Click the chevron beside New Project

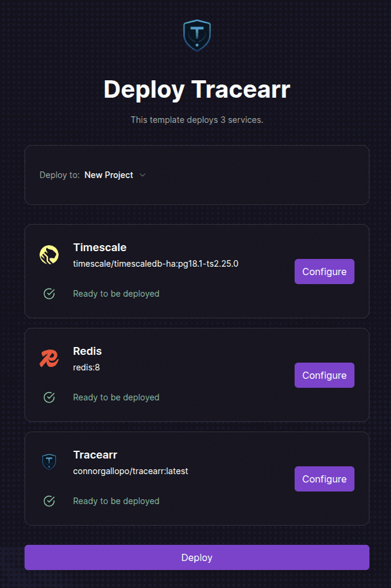143,175
